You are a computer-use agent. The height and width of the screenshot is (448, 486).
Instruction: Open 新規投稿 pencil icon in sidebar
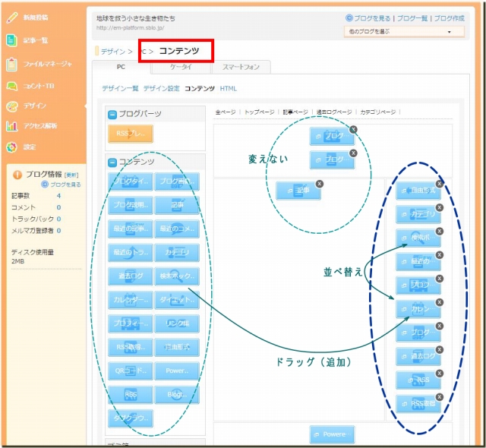11,17
